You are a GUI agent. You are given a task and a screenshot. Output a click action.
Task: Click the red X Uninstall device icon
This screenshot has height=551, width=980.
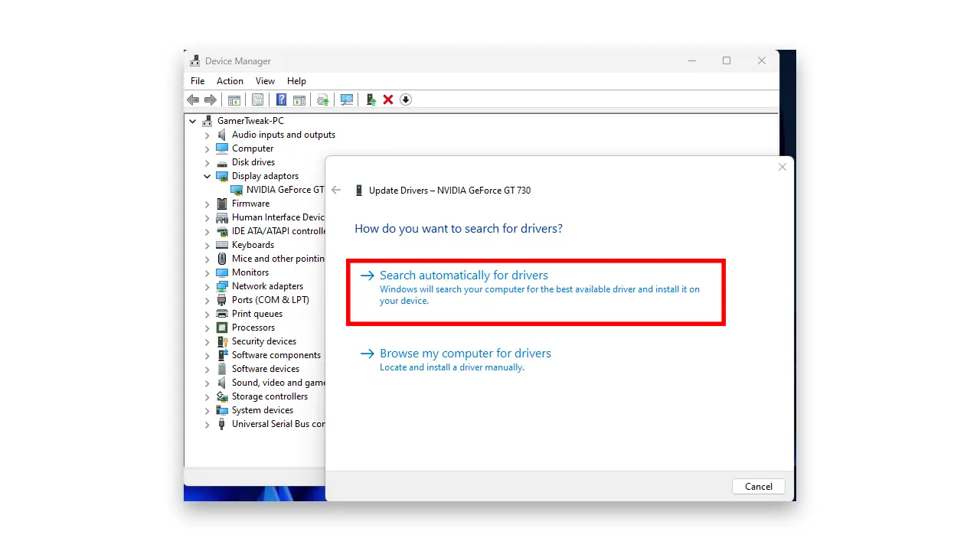pos(388,99)
